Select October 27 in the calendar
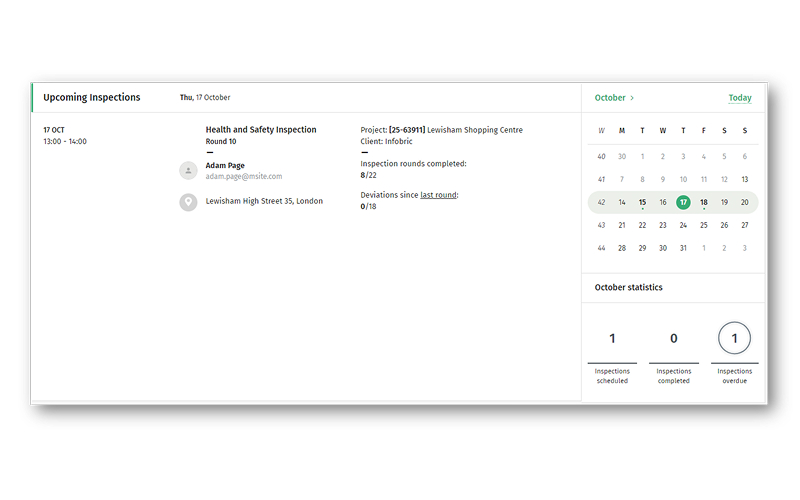This screenshot has width=800, height=500. 745,225
